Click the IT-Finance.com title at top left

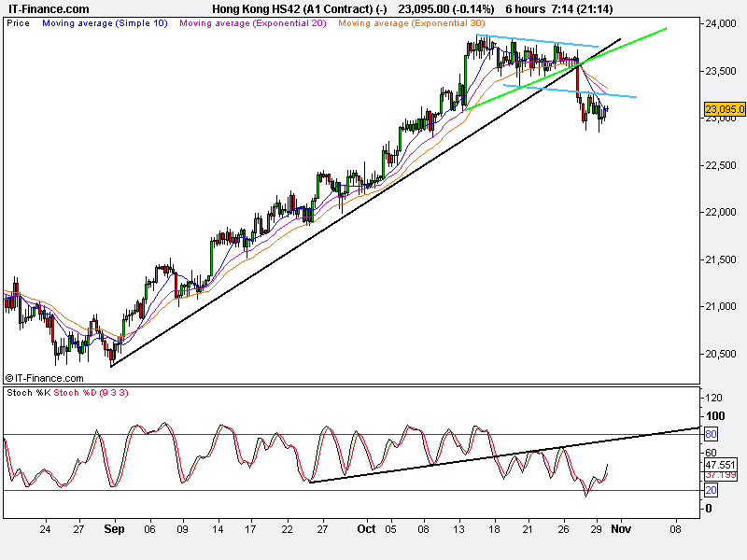pos(49,9)
